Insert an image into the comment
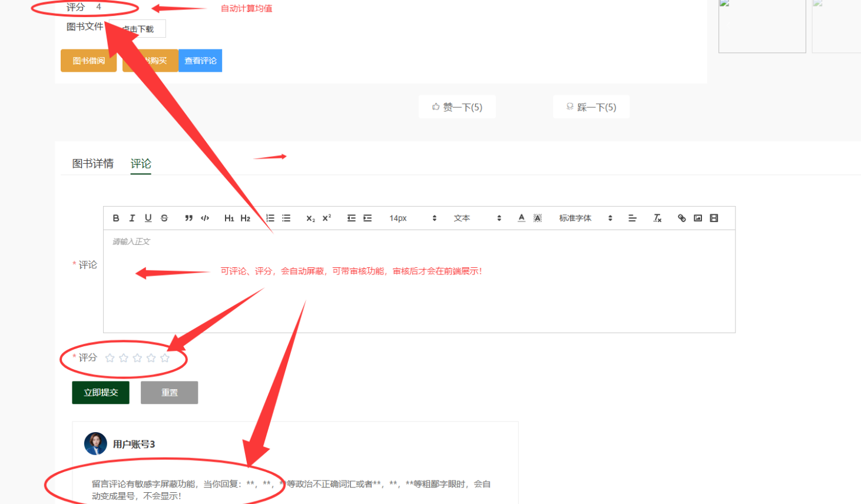Screen dimensions: 861x504 coord(698,218)
